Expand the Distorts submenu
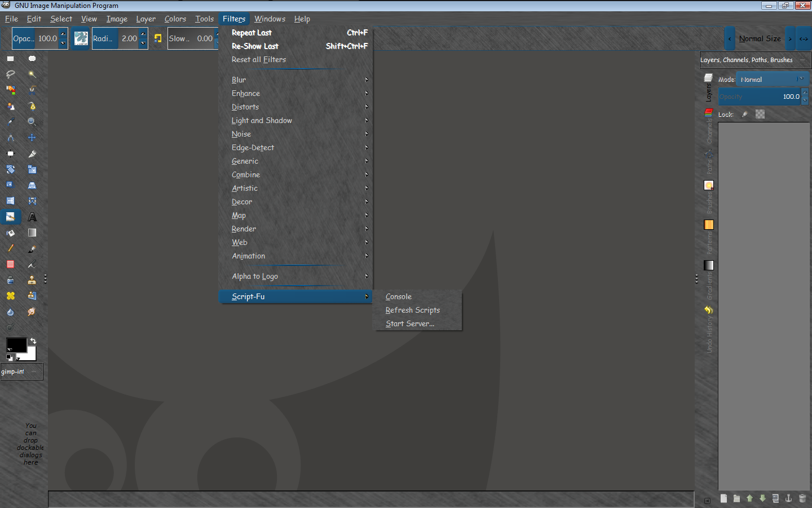Screen dimensions: 812x508 point(297,107)
